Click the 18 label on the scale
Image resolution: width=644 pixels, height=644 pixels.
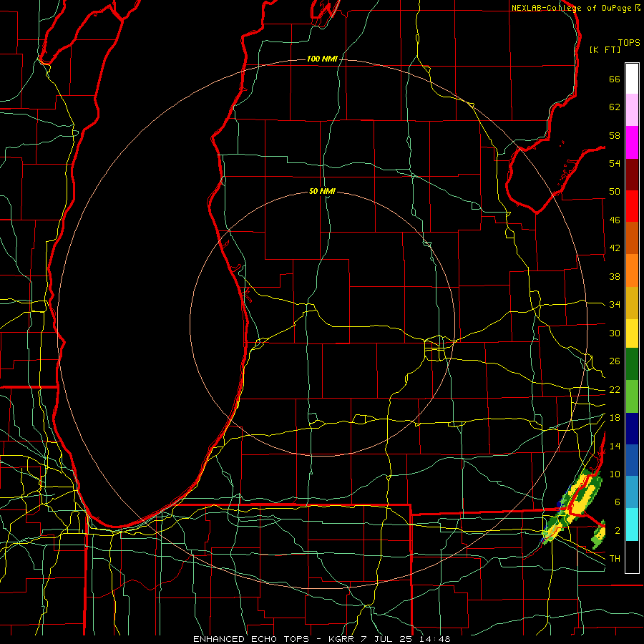(615, 418)
